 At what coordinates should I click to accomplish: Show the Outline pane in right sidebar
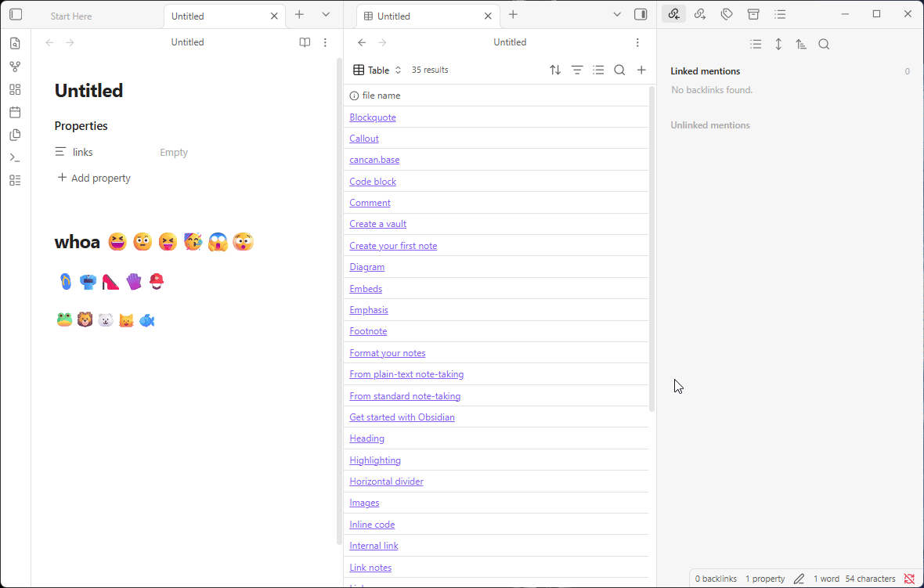tap(780, 14)
